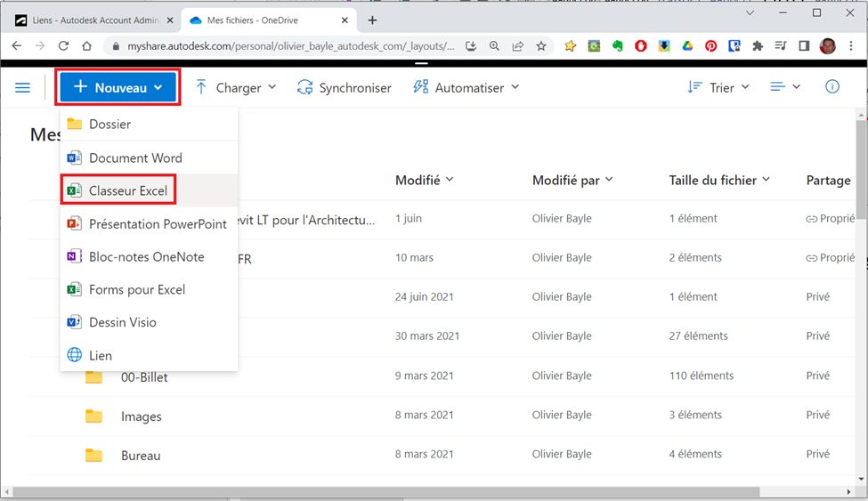
Task: Click the vertical scrollbar thumb
Action: click(862, 171)
